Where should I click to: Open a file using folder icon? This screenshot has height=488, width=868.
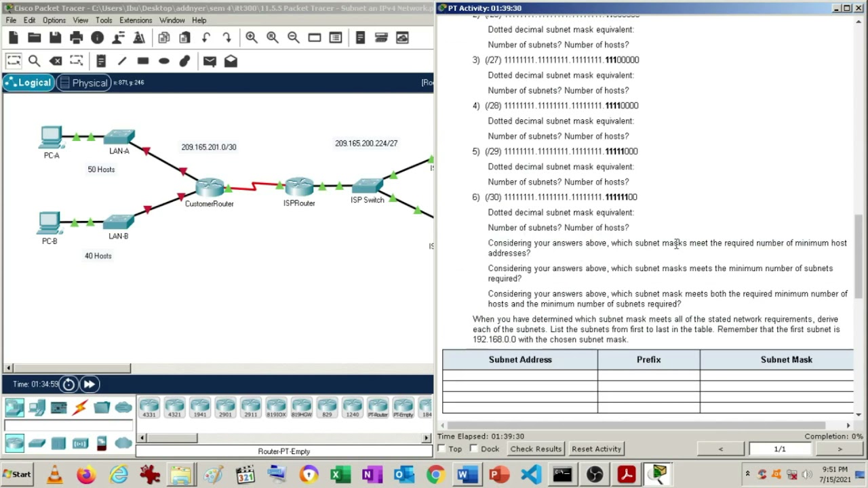(35, 38)
